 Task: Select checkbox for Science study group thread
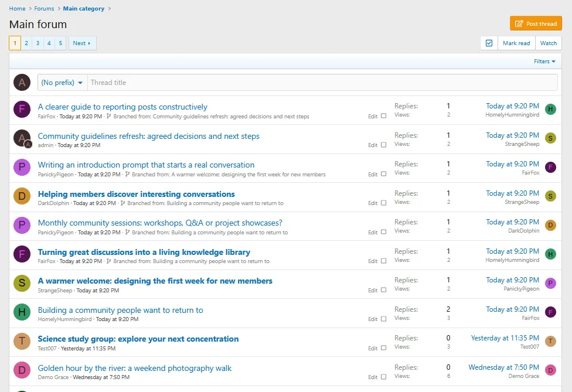click(x=383, y=348)
